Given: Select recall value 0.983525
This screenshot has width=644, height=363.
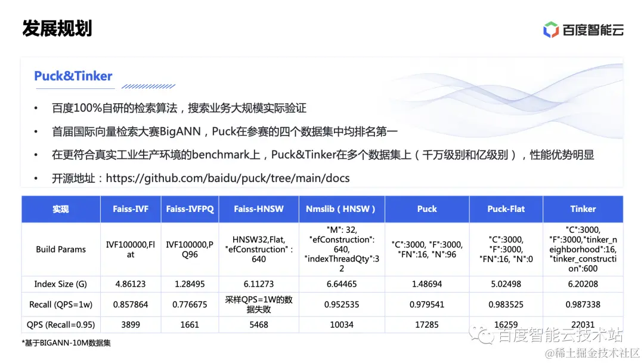Looking at the screenshot, I should tap(506, 304).
